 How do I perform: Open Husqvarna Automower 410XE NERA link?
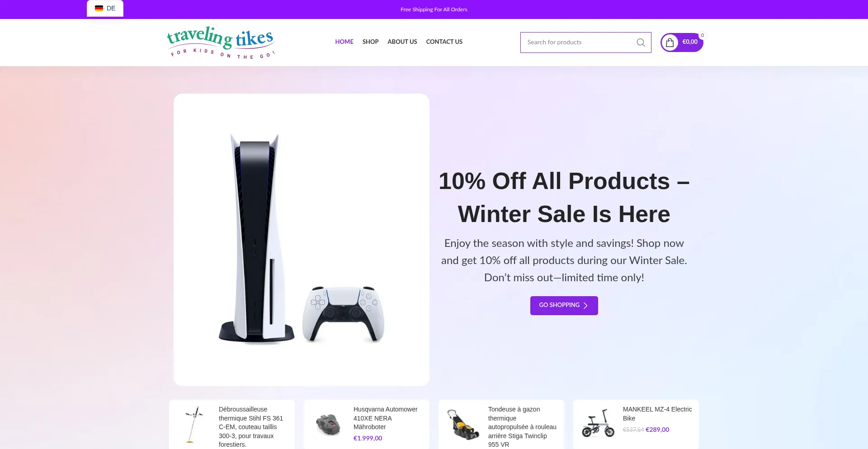pos(385,418)
